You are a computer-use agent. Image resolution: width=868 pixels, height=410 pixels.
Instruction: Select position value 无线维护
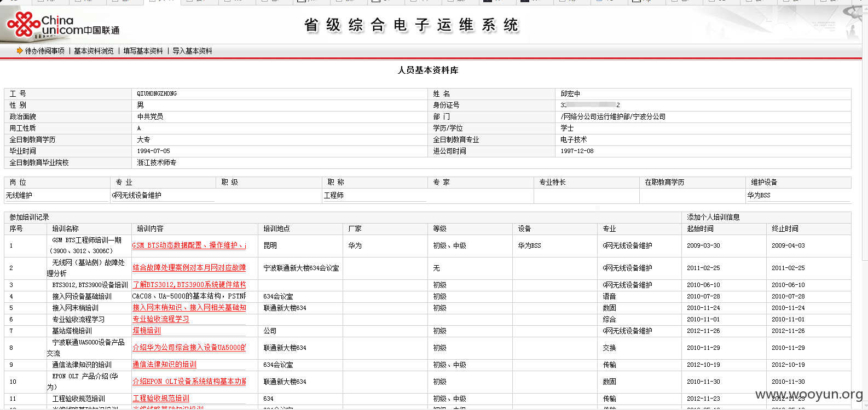19,195
